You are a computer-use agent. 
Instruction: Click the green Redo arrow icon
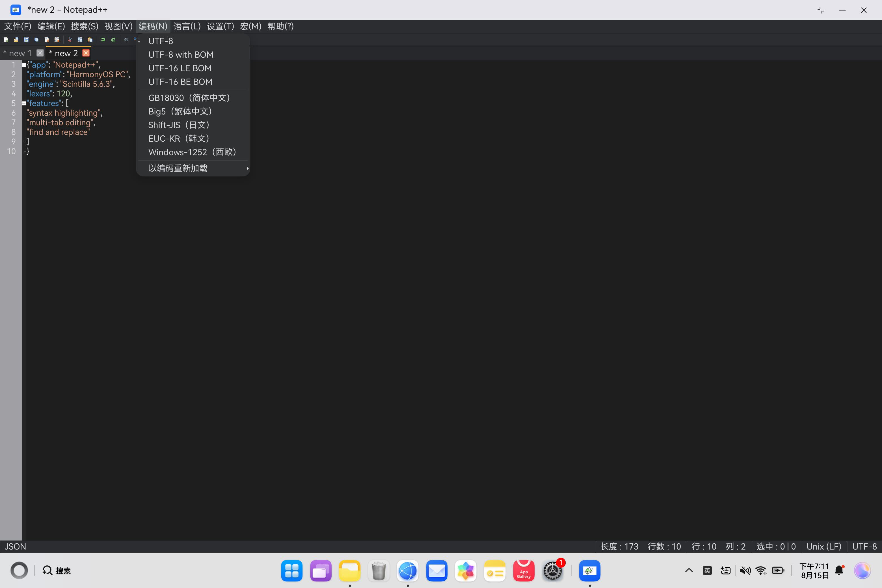pos(113,39)
